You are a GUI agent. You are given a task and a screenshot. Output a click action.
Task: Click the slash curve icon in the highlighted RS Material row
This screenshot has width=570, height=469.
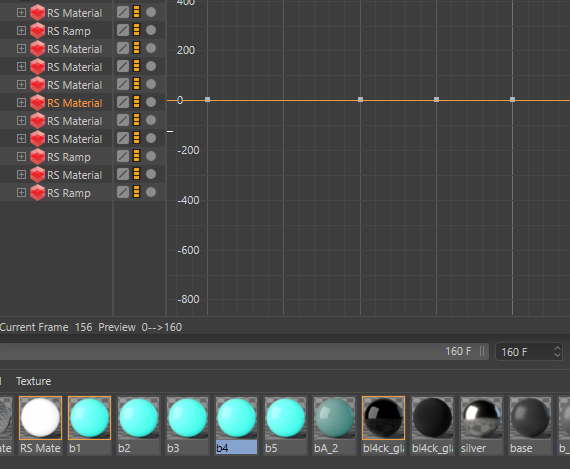pos(123,102)
